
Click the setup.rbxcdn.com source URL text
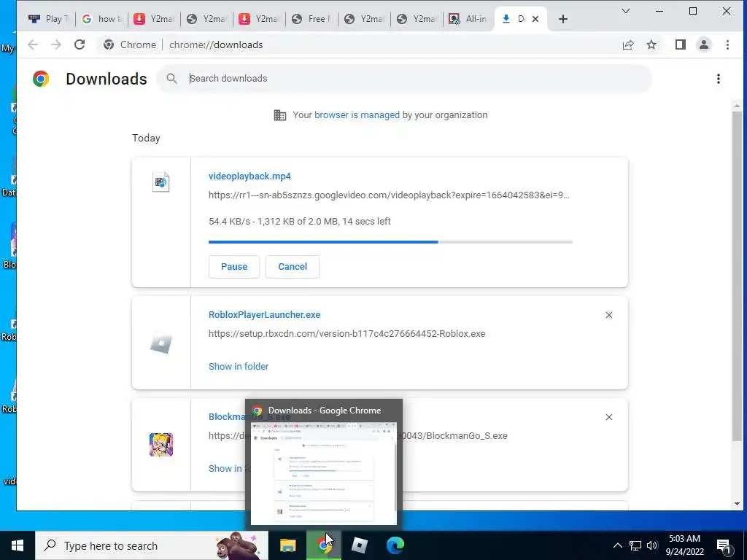click(x=347, y=334)
